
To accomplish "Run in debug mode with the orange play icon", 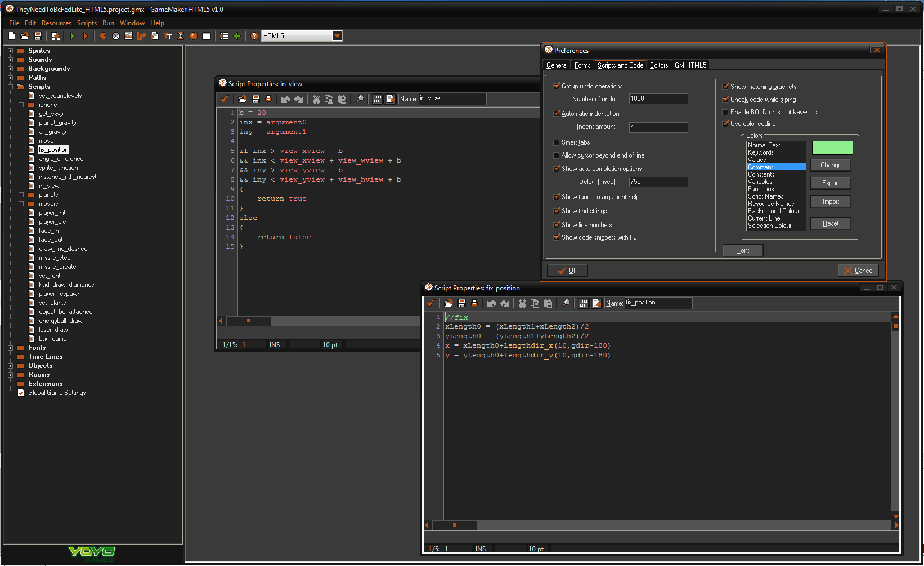I will (x=86, y=36).
